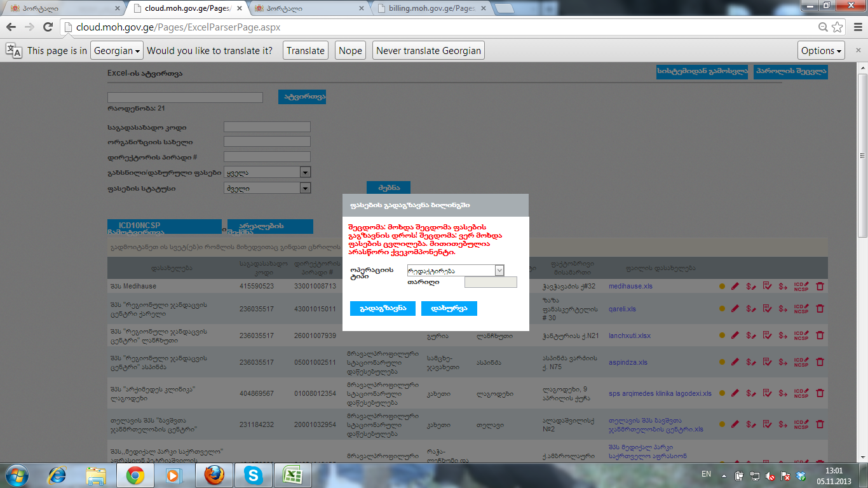
Task: Click the Translate button
Action: pyautogui.click(x=305, y=51)
